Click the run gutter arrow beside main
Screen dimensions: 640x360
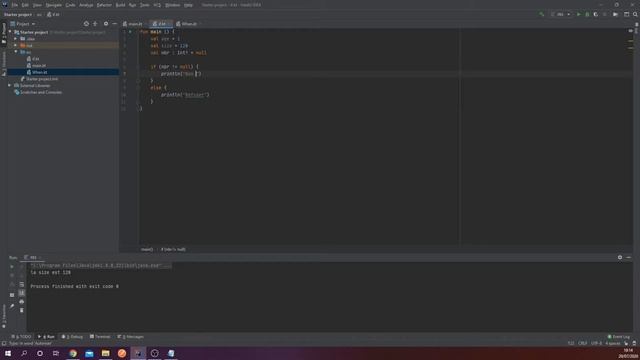coord(130,32)
